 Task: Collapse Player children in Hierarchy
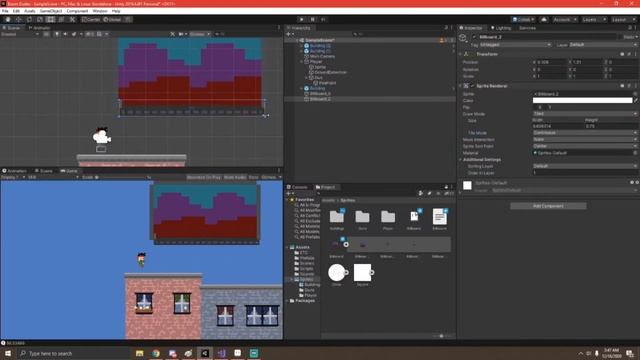[x=302, y=62]
